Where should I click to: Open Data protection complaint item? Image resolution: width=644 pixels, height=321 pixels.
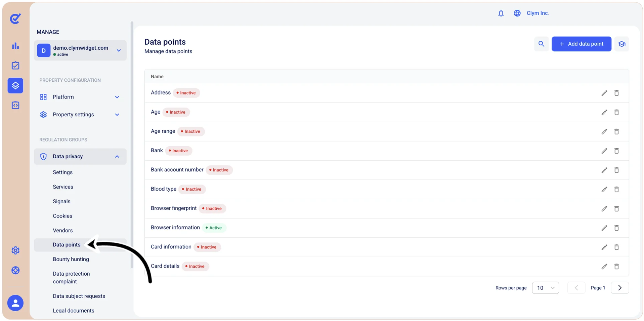[x=71, y=278]
